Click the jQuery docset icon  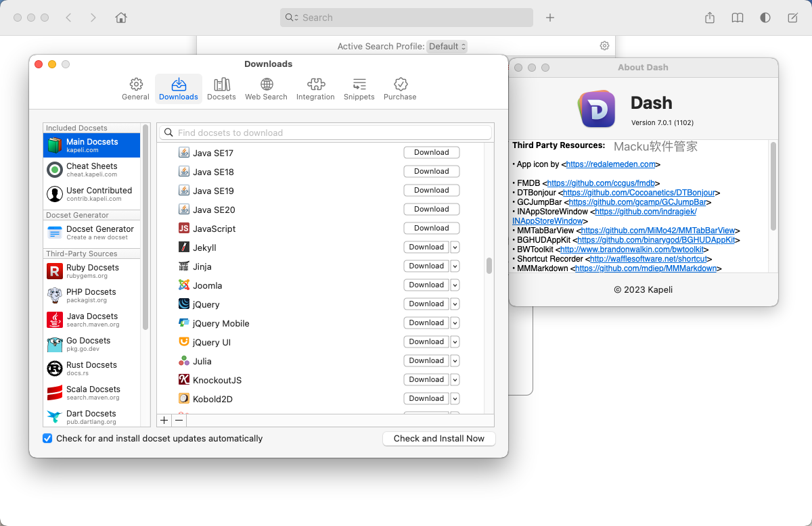(x=183, y=304)
